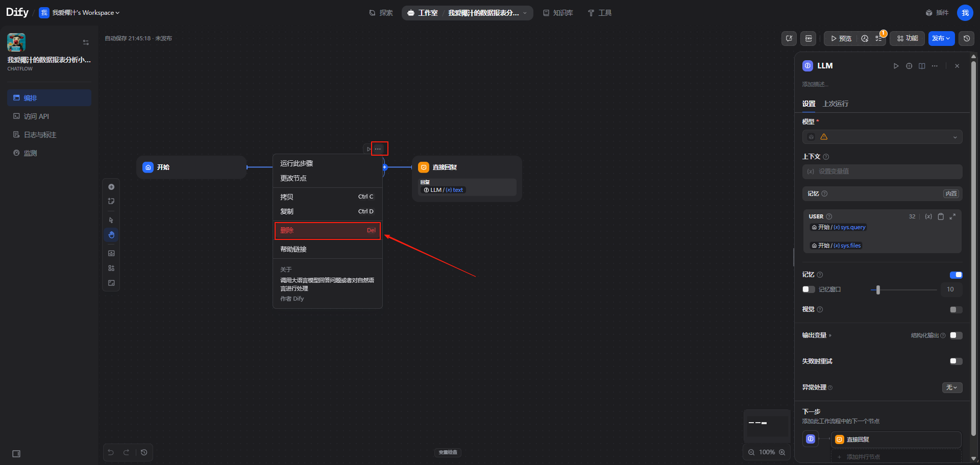Click the 插件 plugins button

(x=937, y=13)
